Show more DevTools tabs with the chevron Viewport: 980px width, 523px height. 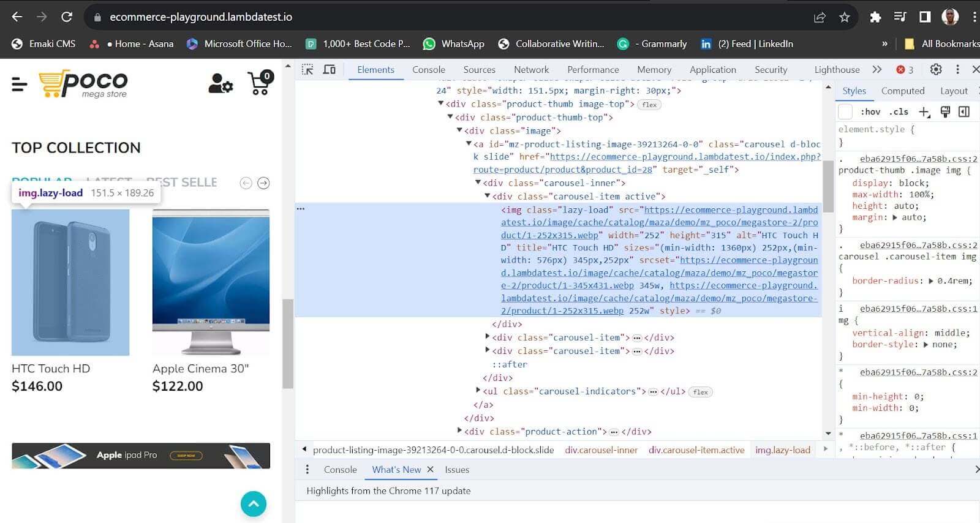point(877,69)
